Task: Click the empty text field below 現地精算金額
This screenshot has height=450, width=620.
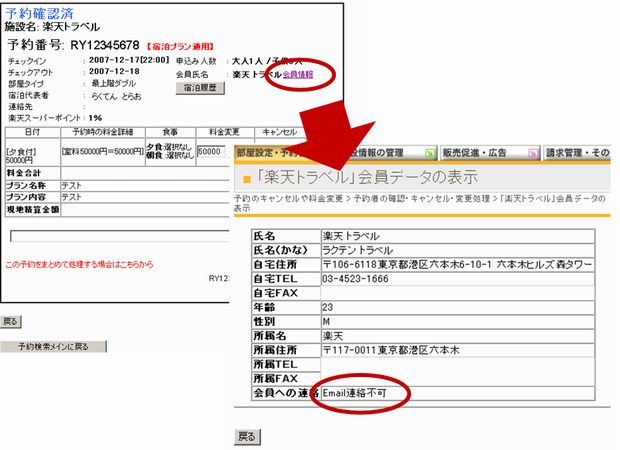Action: (120, 236)
